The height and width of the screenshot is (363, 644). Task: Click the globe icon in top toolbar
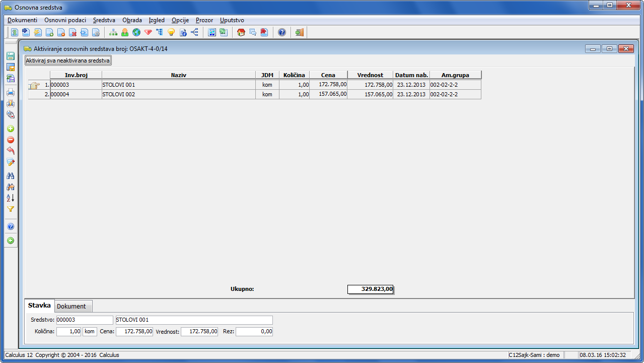click(x=136, y=32)
